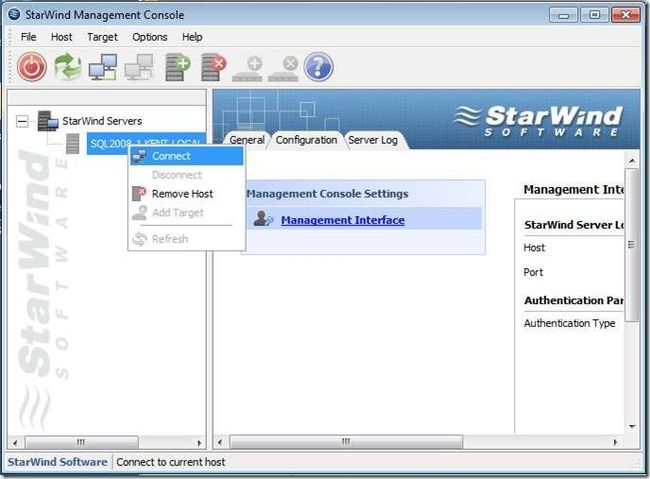Screen dimensions: 650x479
Task: Switch to the General tab
Action: tap(247, 140)
